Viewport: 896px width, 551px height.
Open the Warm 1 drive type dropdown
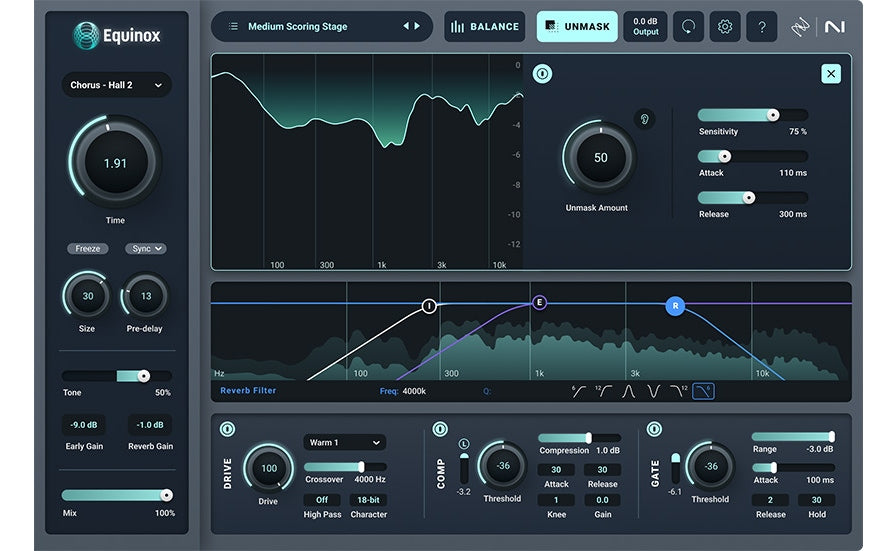345,442
